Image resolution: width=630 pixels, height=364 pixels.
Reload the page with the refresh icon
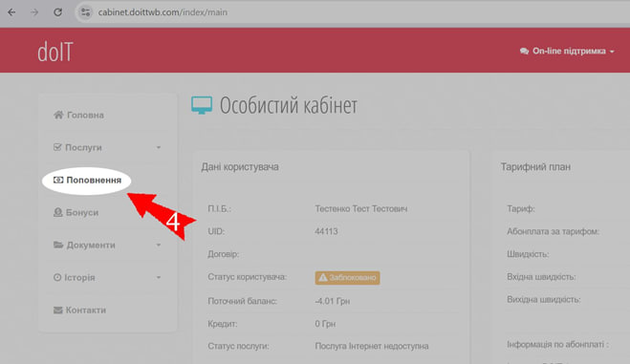(58, 12)
